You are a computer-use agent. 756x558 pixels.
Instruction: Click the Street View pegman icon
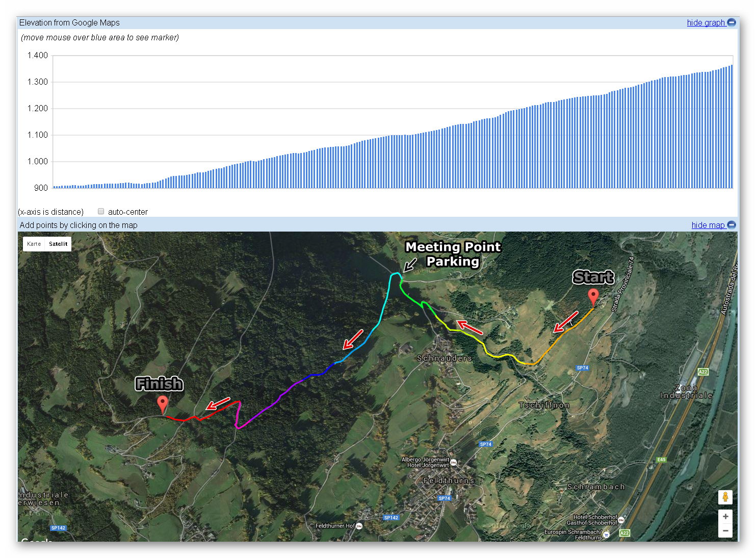(x=725, y=497)
